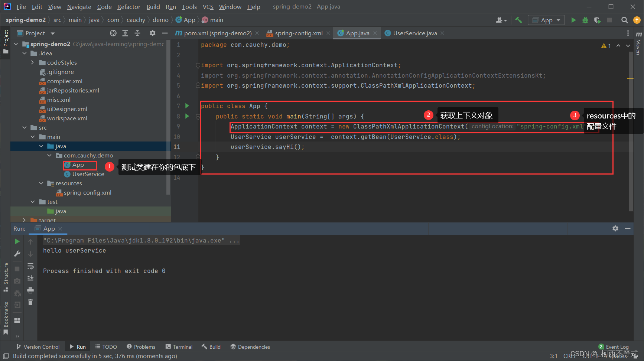The width and height of the screenshot is (644, 361).
Task: Print the Run console output
Action: (x=30, y=290)
